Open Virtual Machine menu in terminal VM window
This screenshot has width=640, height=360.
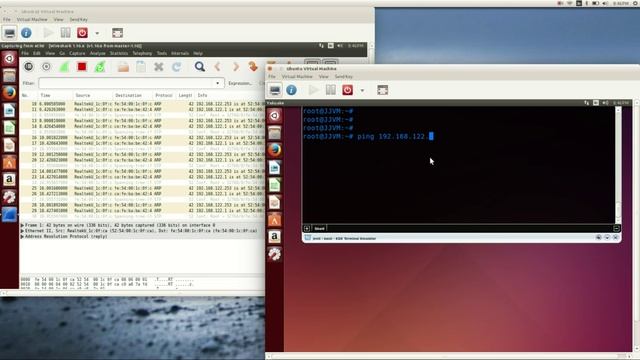point(297,77)
